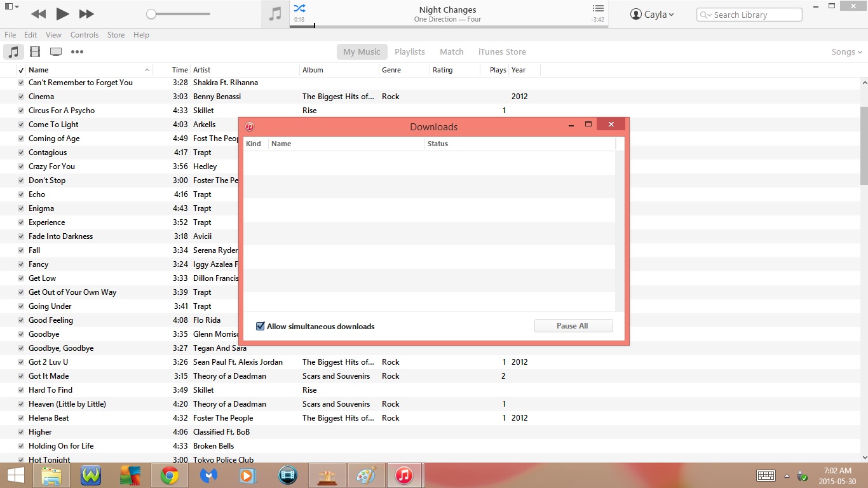Viewport: 868px width, 488px height.
Task: Sort the song list by Artist
Action: point(245,70)
